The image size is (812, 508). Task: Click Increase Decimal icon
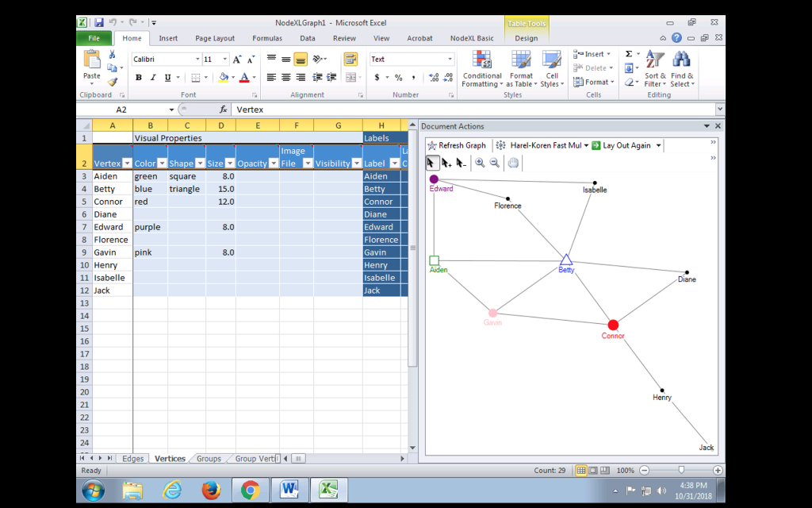pyautogui.click(x=434, y=78)
